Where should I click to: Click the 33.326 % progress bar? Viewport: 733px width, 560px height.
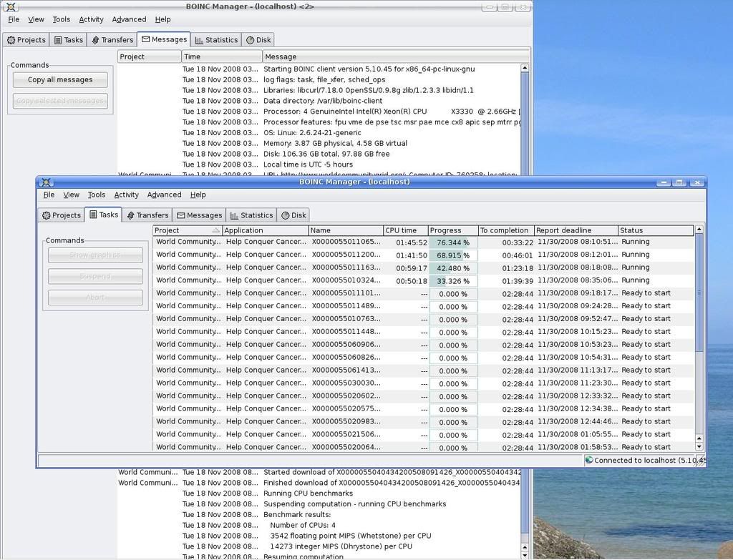pos(453,281)
